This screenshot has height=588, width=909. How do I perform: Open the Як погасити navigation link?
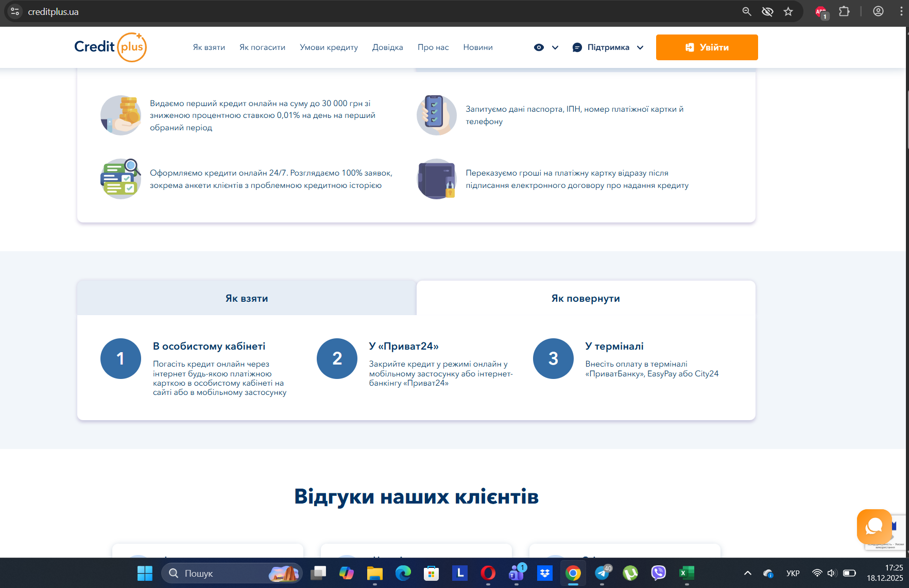262,47
